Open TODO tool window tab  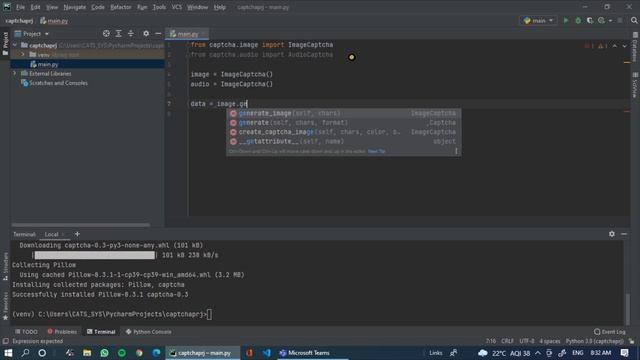pyautogui.click(x=27, y=332)
